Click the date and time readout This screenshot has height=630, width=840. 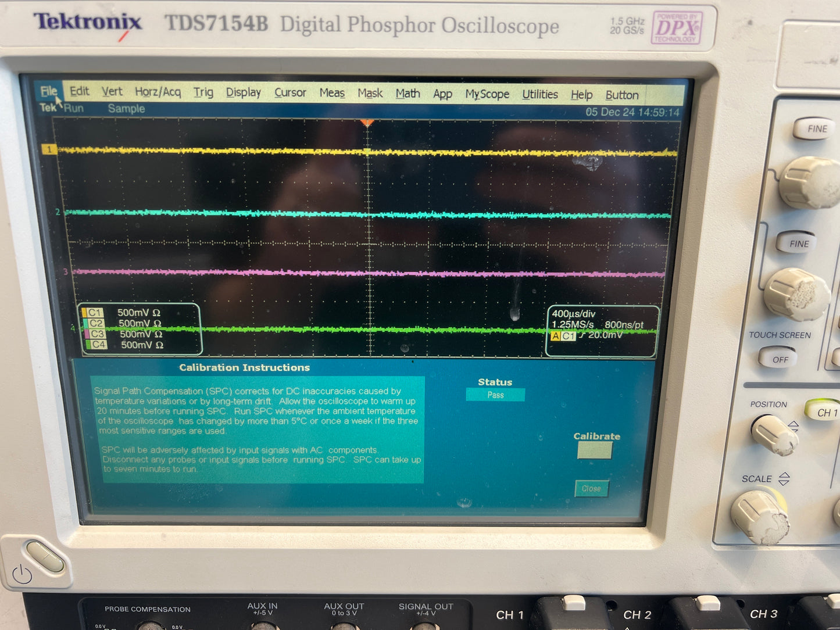632,112
